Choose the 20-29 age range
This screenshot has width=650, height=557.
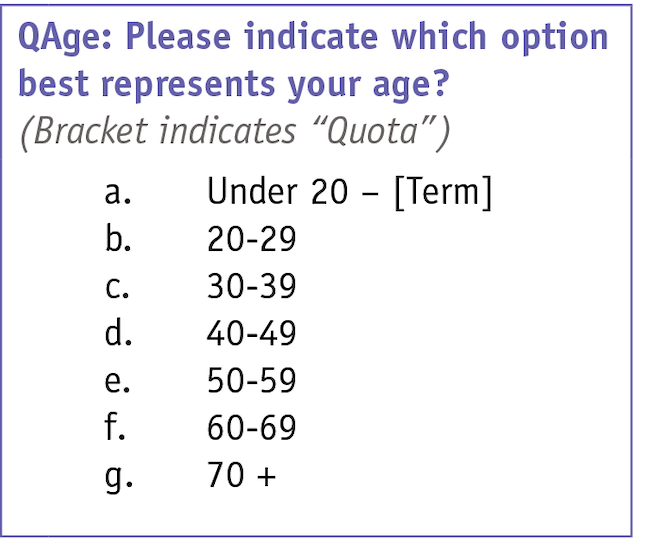click(252, 239)
